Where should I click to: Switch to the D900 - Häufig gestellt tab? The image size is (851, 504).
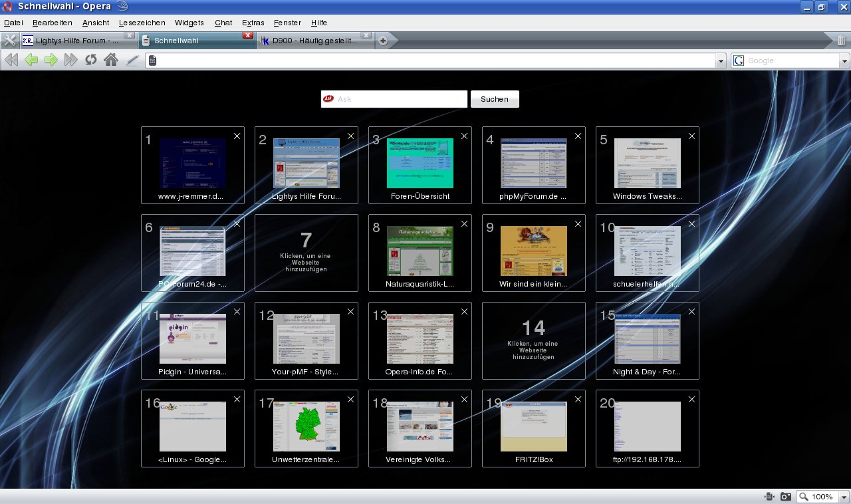click(x=315, y=41)
